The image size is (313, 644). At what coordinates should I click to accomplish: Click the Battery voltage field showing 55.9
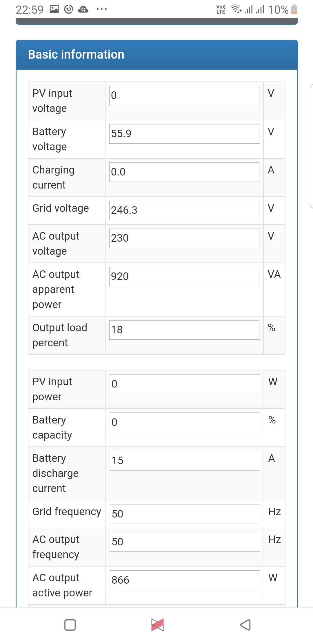[184, 134]
